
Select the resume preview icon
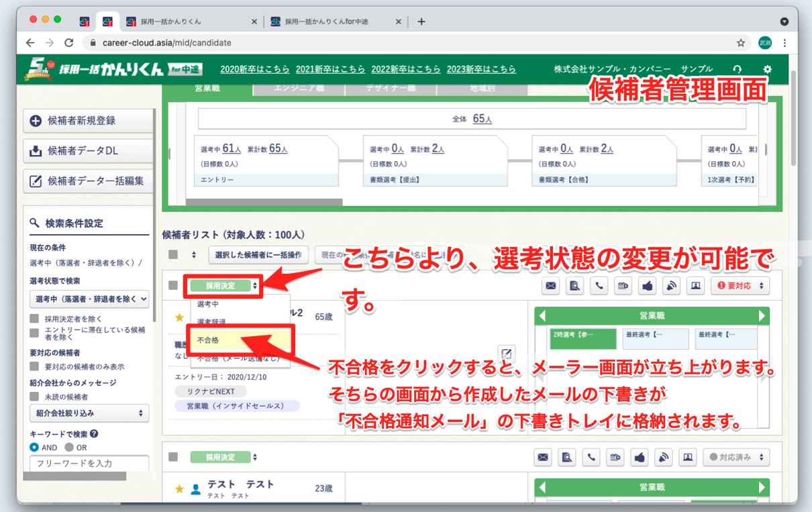pos(574,285)
